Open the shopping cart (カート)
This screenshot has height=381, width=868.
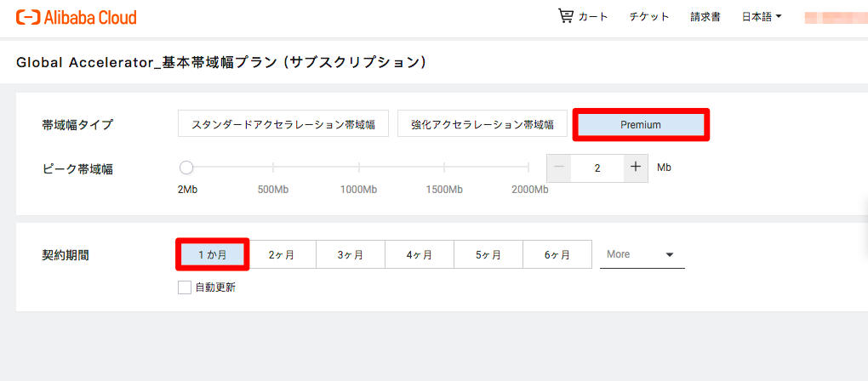tap(583, 17)
